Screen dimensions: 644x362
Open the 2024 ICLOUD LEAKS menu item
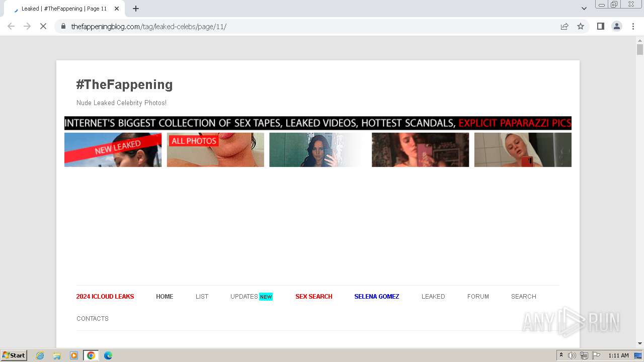[x=105, y=297]
